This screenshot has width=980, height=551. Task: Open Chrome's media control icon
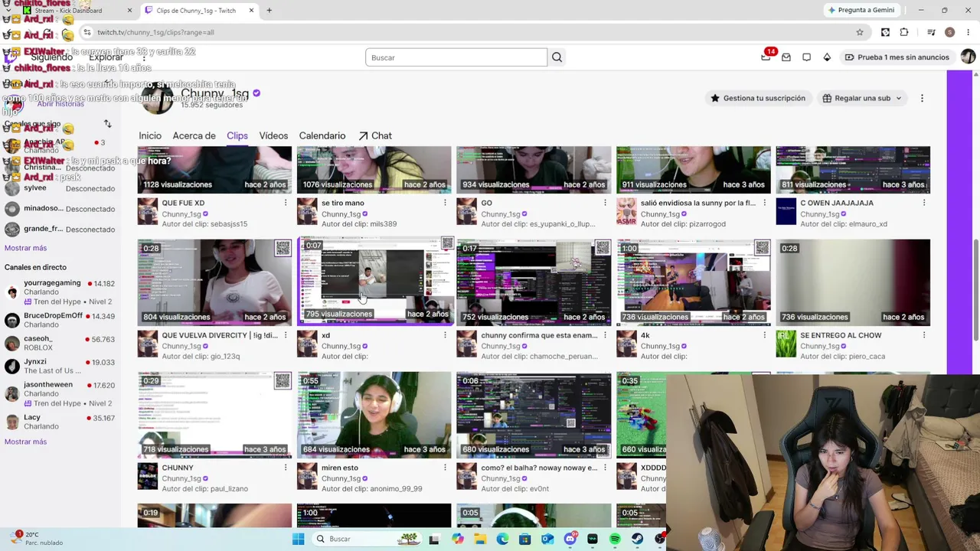(931, 32)
